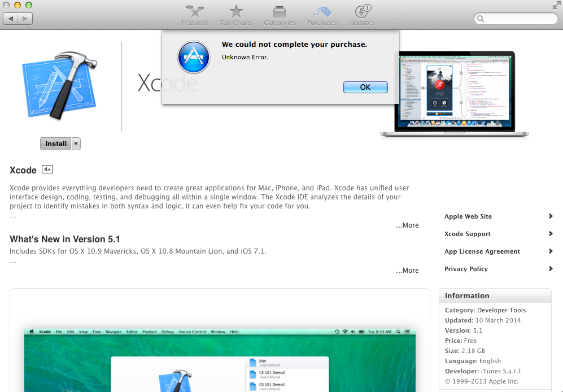This screenshot has width=563, height=392.
Task: Click the magnifier in the search field
Action: click(482, 19)
